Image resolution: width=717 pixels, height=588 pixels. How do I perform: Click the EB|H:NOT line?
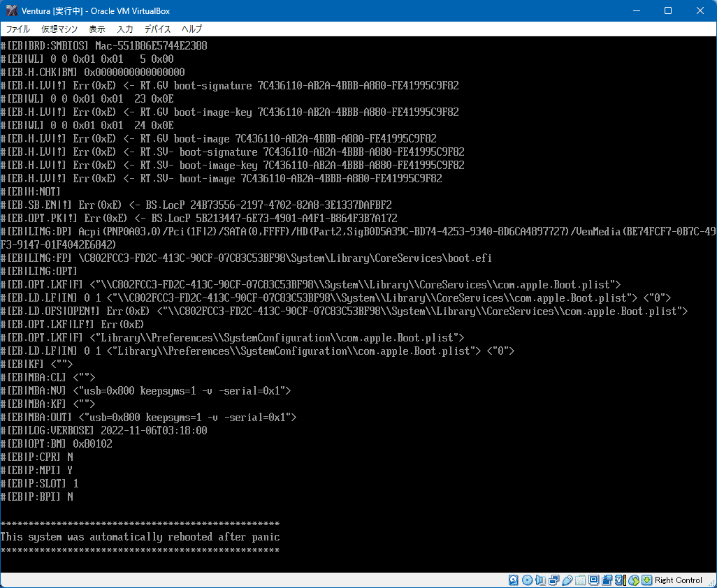[x=30, y=191]
